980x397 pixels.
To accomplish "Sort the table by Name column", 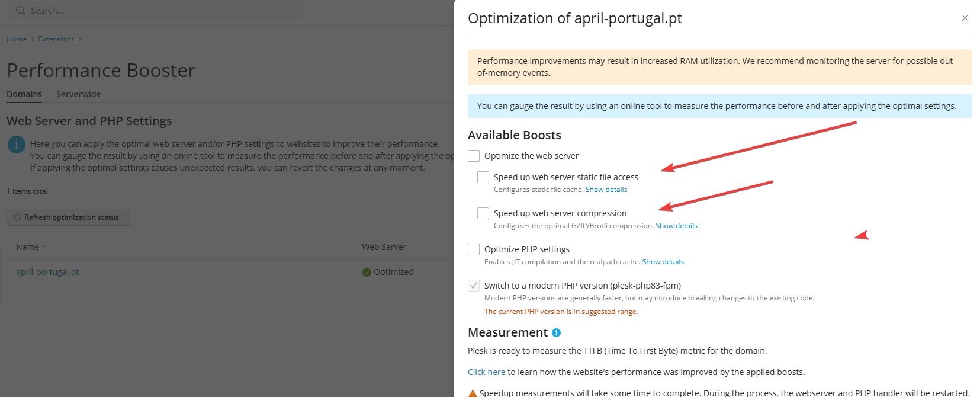I will pos(28,247).
